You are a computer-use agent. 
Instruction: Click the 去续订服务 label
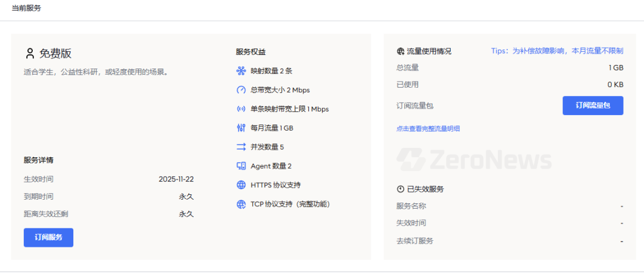point(414,241)
